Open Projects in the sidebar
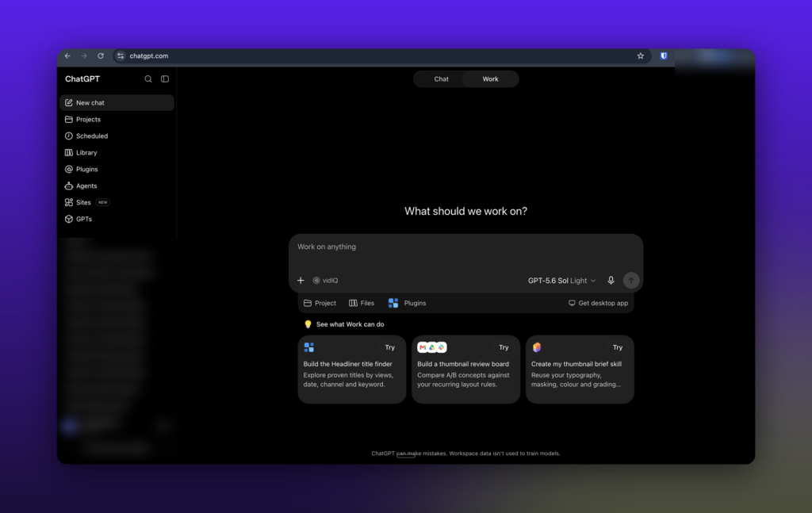Image resolution: width=812 pixels, height=513 pixels. pyautogui.click(x=117, y=119)
